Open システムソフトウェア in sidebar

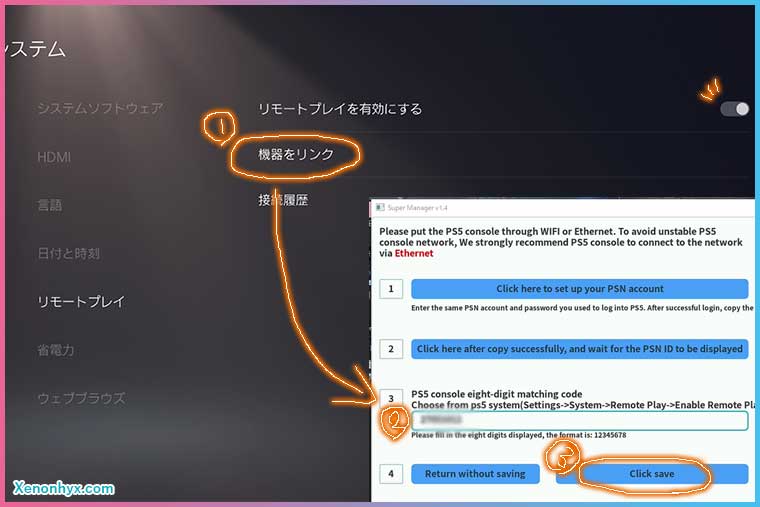100,108
